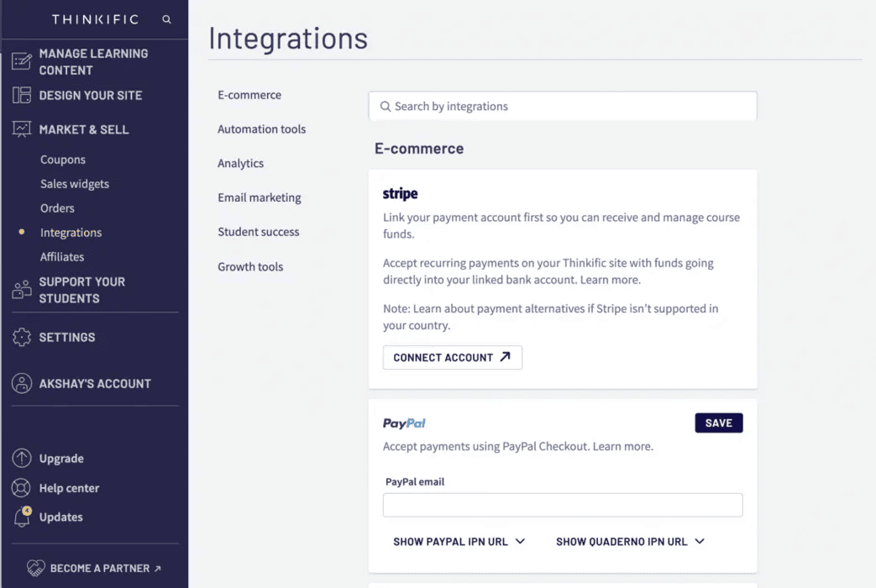Screen dimensions: 876x588
Task: Select the Growth tools category
Action: tap(250, 266)
